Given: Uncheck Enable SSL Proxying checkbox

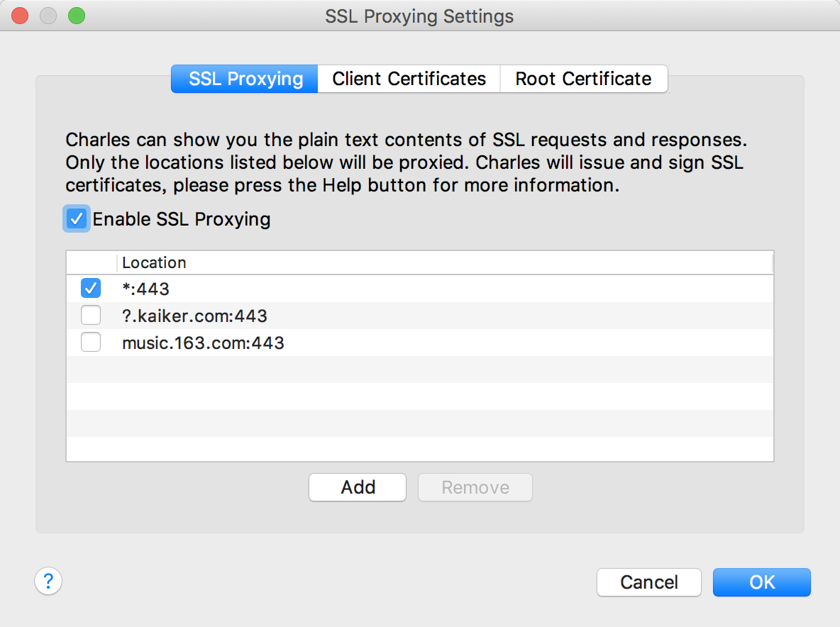Looking at the screenshot, I should (76, 219).
